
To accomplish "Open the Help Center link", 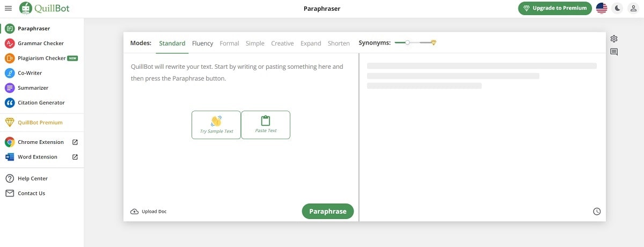I will pyautogui.click(x=33, y=178).
